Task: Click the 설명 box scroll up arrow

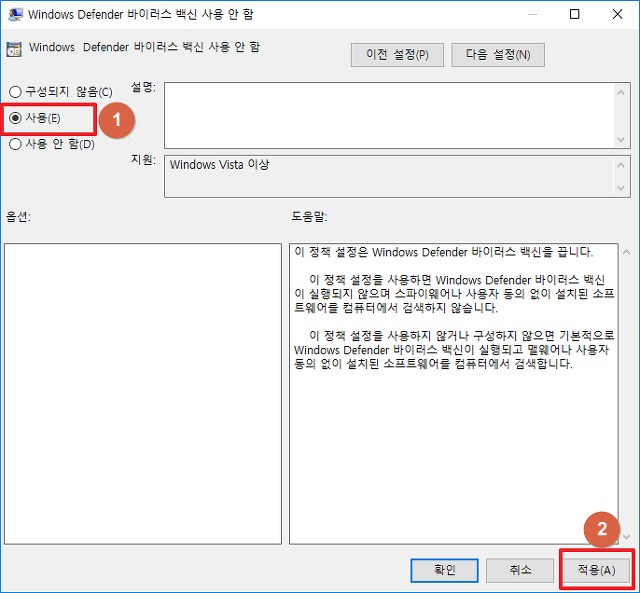Action: 621,93
